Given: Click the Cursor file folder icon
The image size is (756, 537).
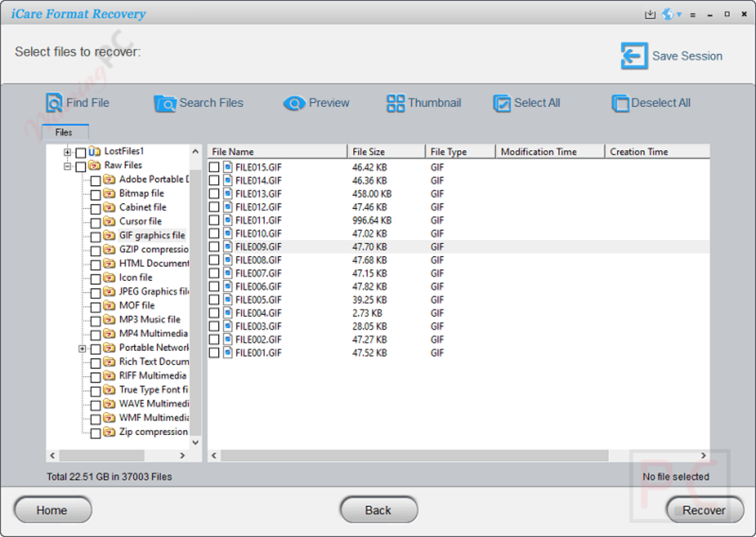Looking at the screenshot, I should click(x=109, y=221).
